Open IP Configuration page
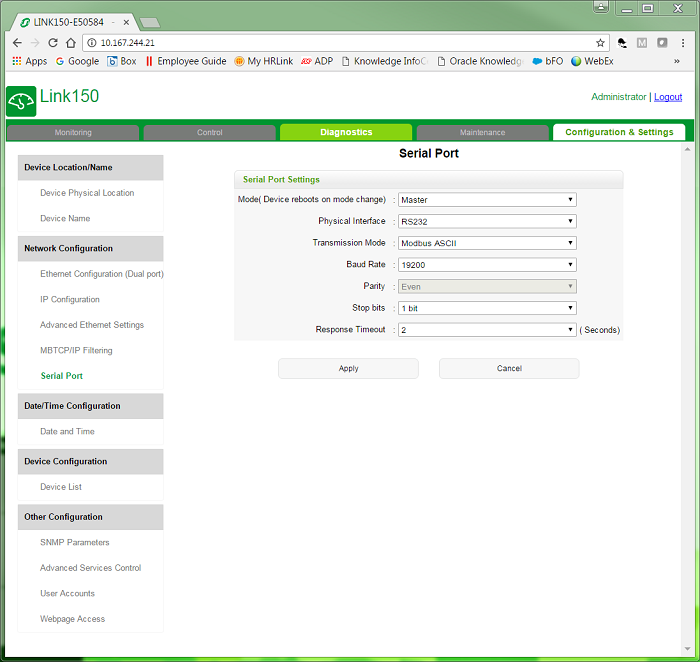 click(x=70, y=299)
